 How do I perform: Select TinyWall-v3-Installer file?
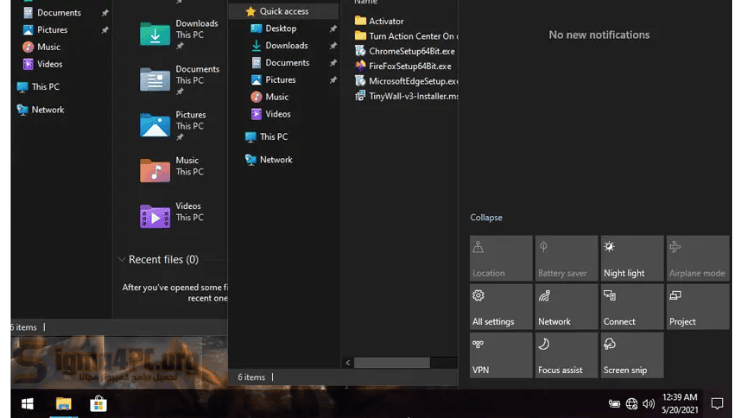tap(413, 96)
